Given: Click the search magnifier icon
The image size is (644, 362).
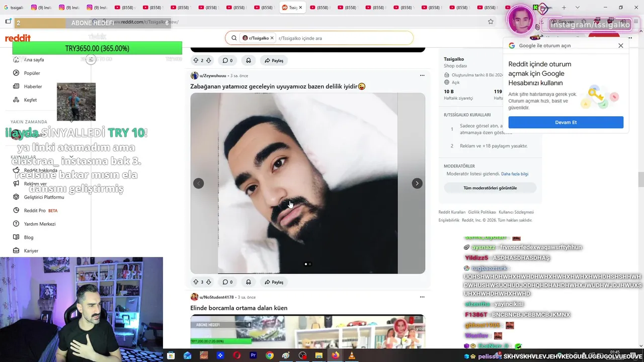Looking at the screenshot, I should [234, 38].
